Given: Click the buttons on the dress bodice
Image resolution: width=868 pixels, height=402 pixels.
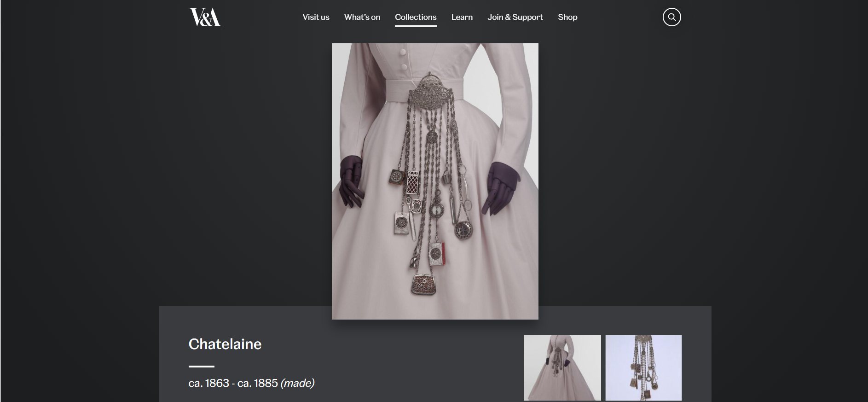Looking at the screenshot, I should point(403,58).
